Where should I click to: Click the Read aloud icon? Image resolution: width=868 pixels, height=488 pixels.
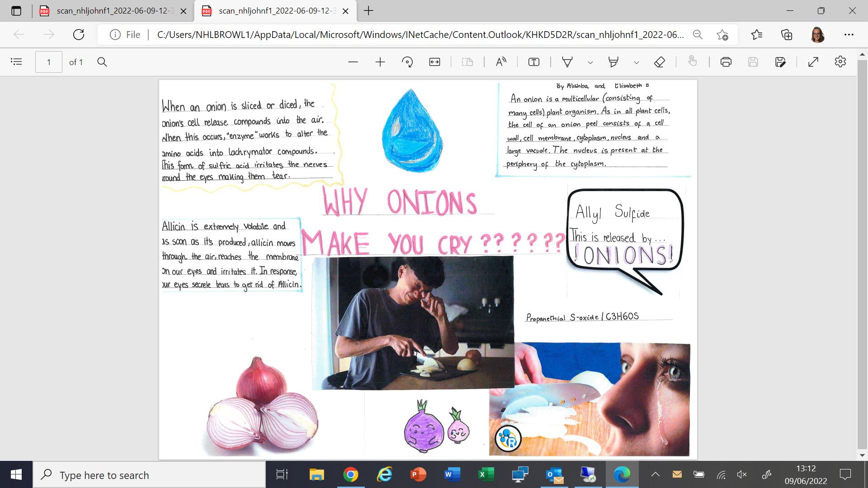pyautogui.click(x=501, y=62)
